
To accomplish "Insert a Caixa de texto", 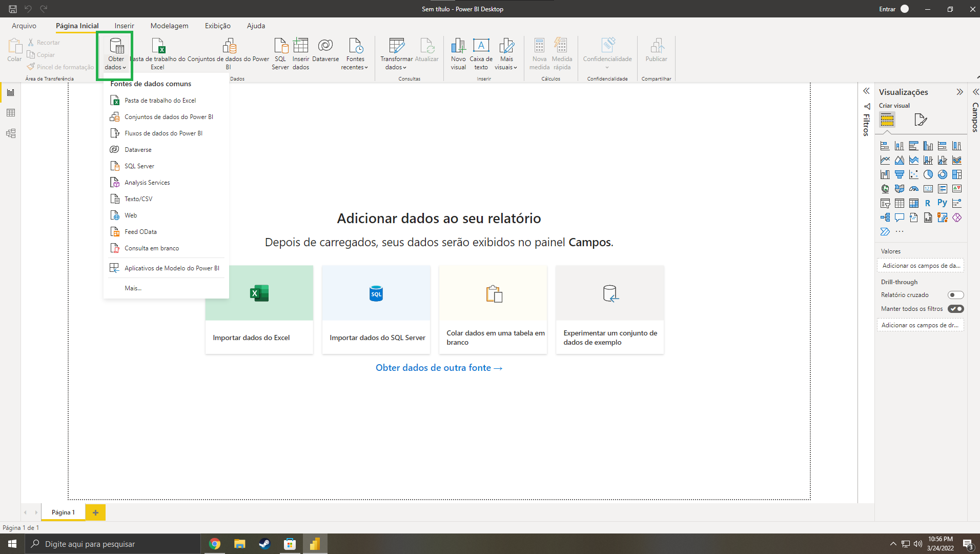I will [x=481, y=54].
